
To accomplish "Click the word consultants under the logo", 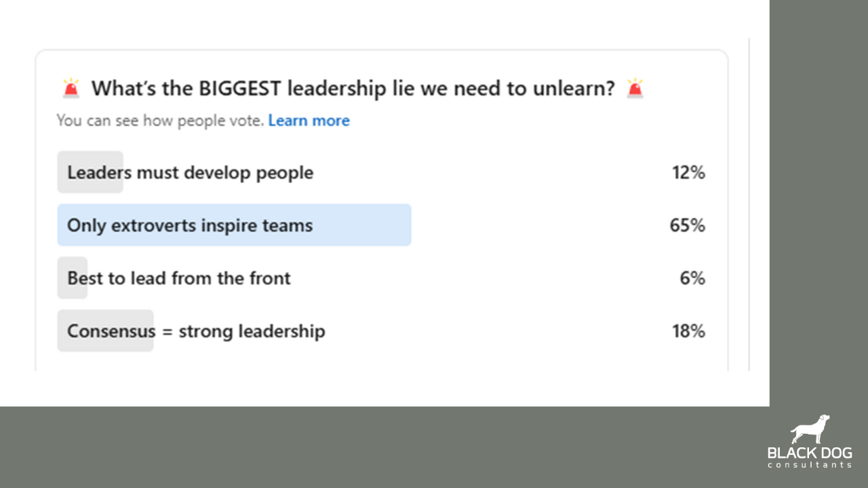I will [810, 465].
